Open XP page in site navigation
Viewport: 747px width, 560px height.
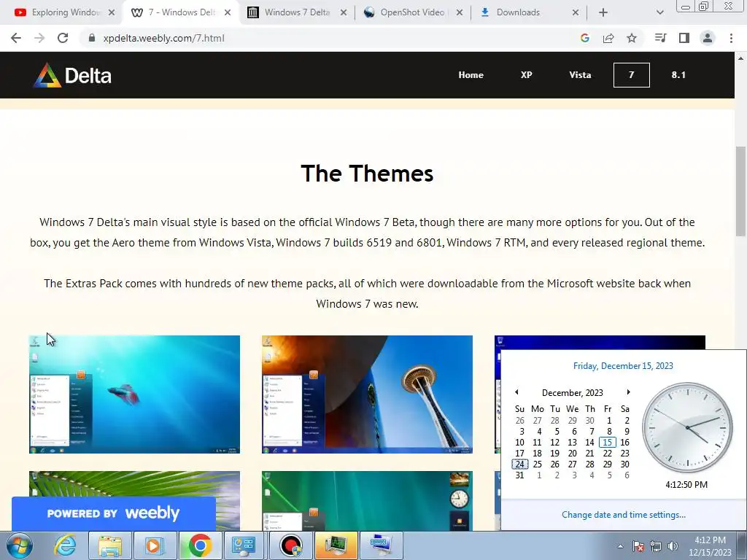[x=526, y=75]
